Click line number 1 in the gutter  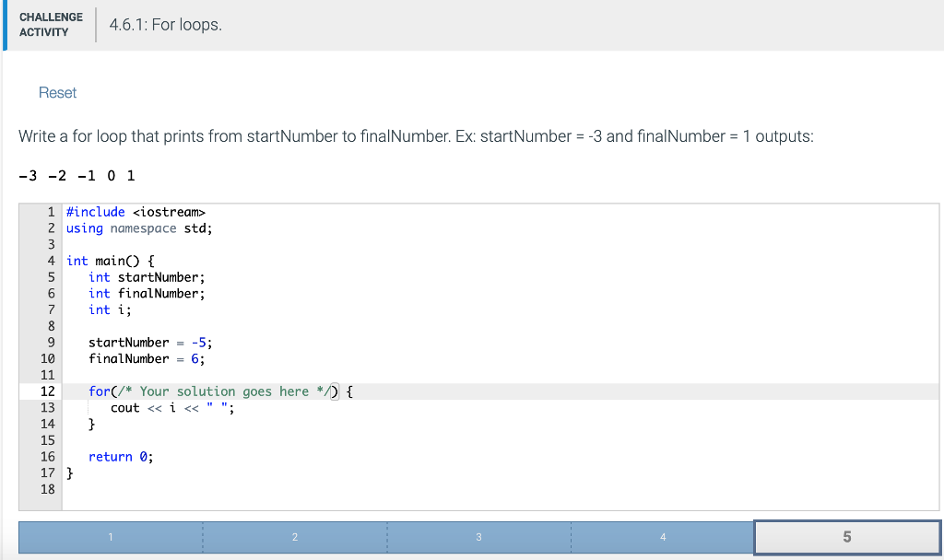coord(50,211)
